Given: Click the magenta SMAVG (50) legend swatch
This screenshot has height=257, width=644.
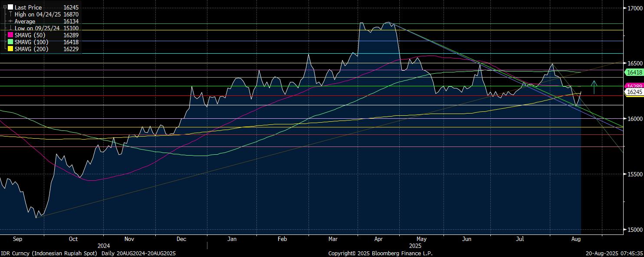Looking at the screenshot, I should [x=10, y=35].
